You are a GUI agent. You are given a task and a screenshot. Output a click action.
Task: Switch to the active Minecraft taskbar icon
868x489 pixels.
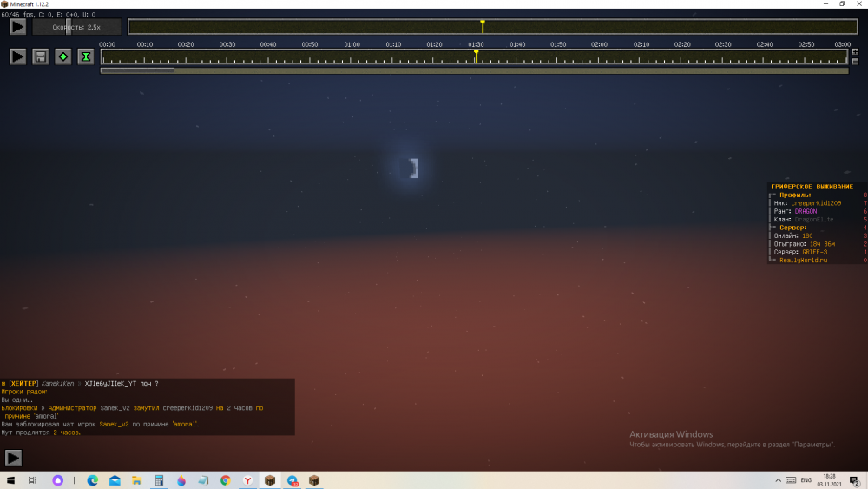point(270,480)
